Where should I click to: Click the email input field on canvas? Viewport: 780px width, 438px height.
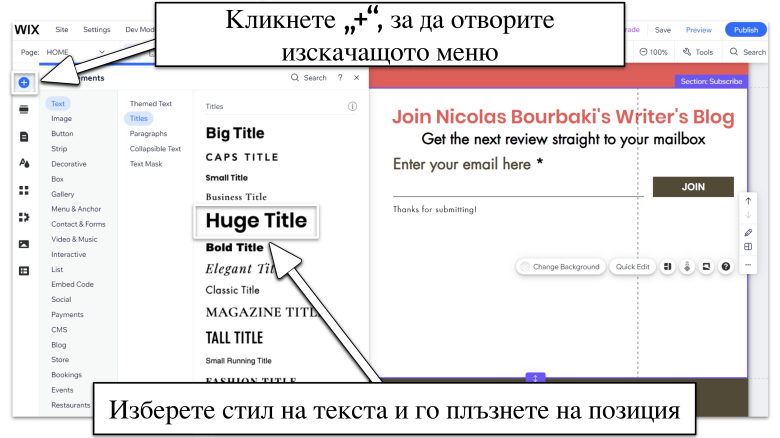(x=518, y=186)
